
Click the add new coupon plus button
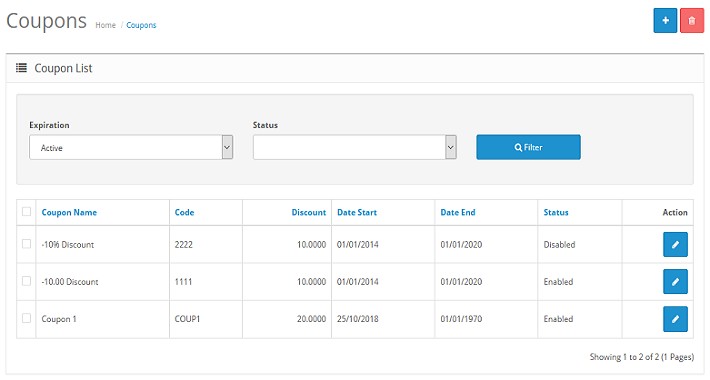665,20
